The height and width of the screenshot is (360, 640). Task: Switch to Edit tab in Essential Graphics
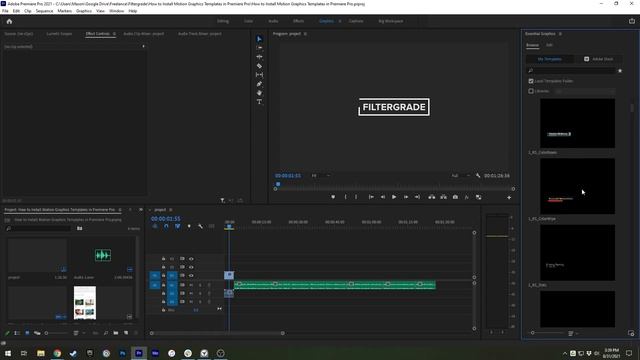(549, 45)
